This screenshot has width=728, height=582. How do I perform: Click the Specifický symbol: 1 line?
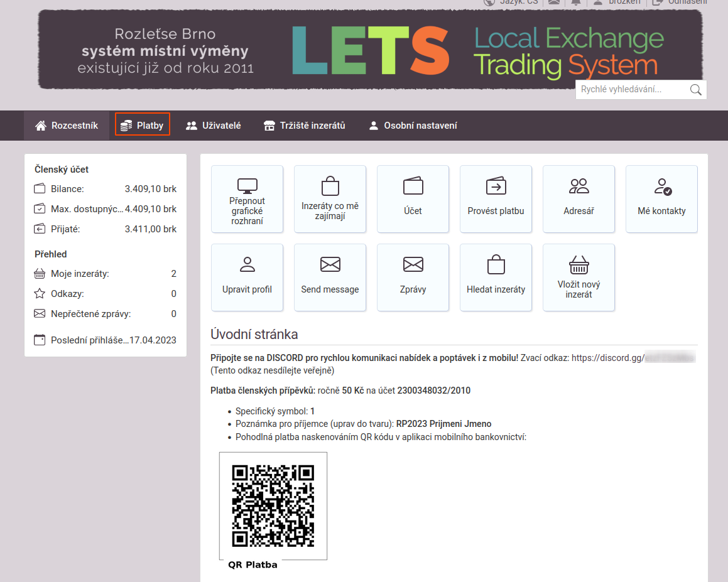click(275, 411)
